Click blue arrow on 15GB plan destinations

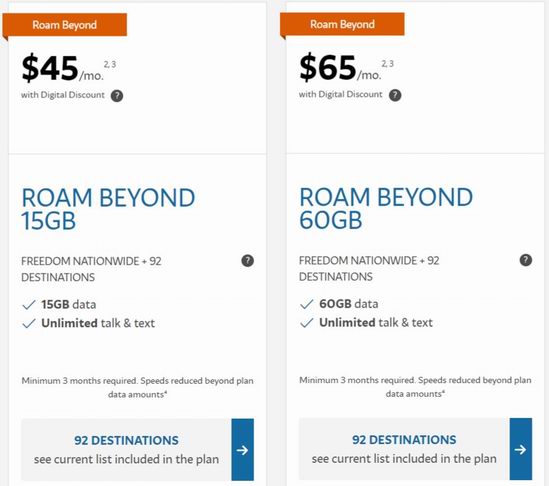point(243,450)
